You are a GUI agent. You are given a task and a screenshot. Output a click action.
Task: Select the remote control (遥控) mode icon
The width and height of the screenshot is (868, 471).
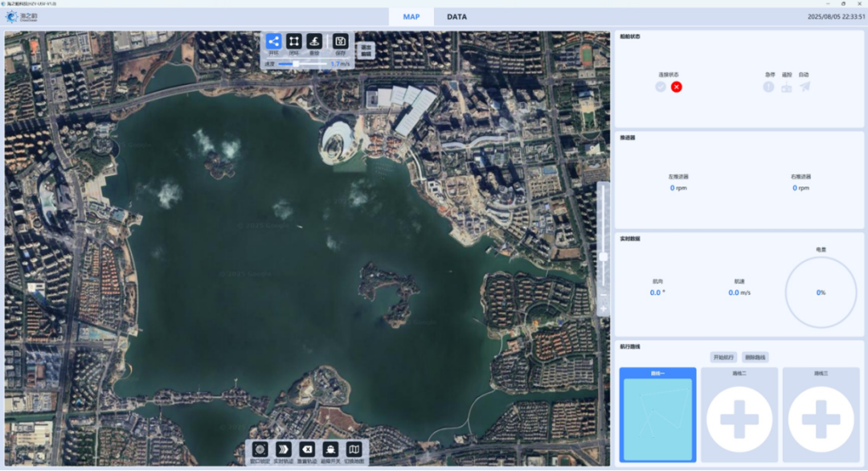[786, 87]
